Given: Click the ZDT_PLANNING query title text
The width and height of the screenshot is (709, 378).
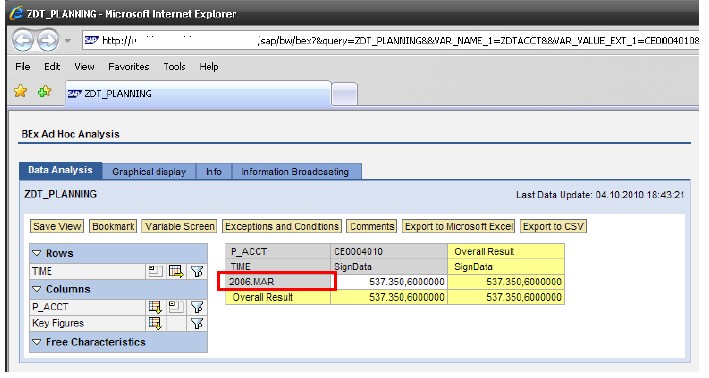Looking at the screenshot, I should [61, 194].
